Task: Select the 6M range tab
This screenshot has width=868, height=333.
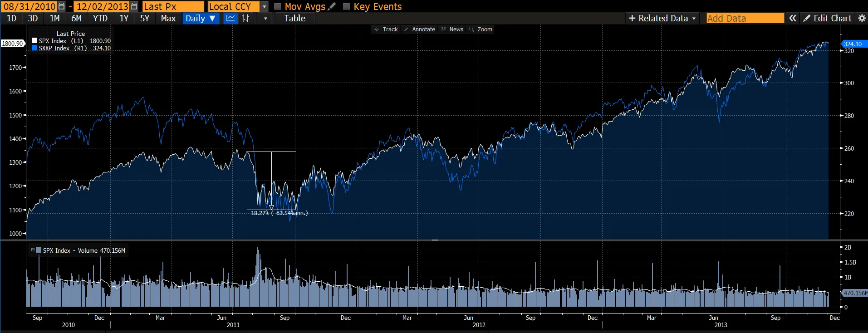Action: pyautogui.click(x=76, y=18)
